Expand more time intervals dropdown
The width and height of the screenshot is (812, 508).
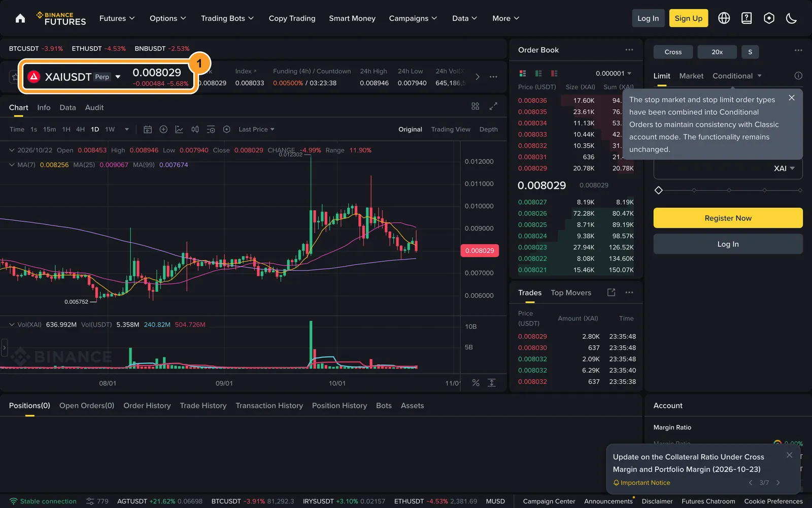[127, 130]
